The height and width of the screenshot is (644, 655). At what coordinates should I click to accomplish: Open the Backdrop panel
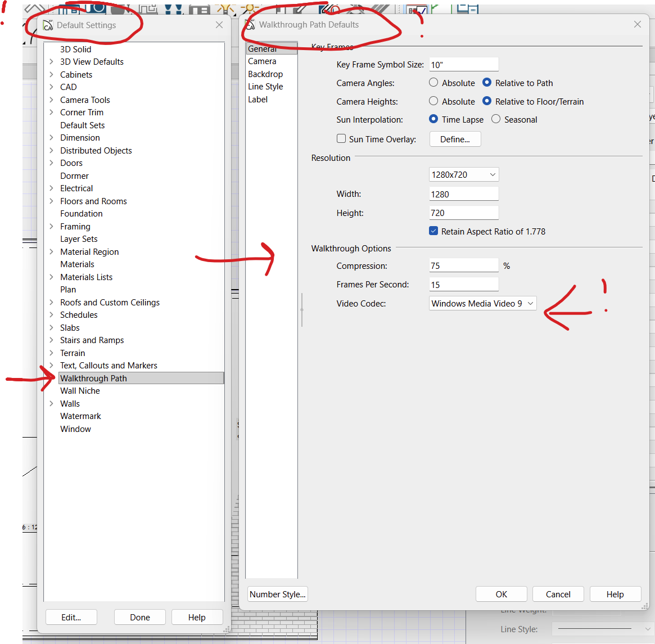point(265,74)
